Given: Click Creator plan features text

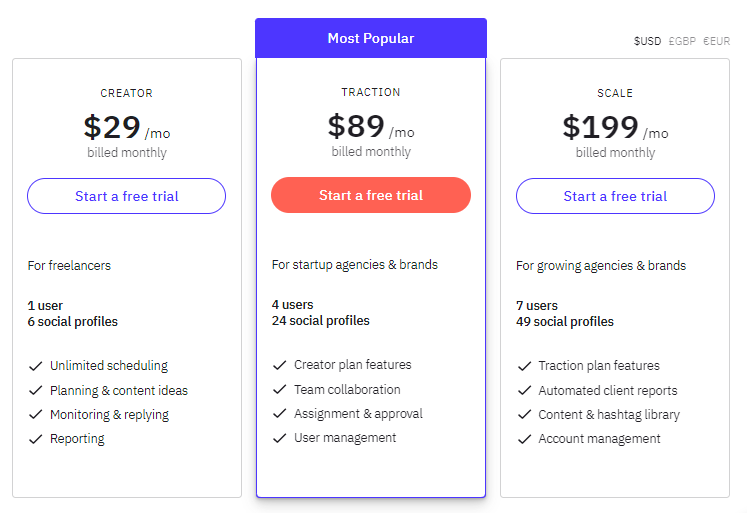Looking at the screenshot, I should [x=353, y=365].
